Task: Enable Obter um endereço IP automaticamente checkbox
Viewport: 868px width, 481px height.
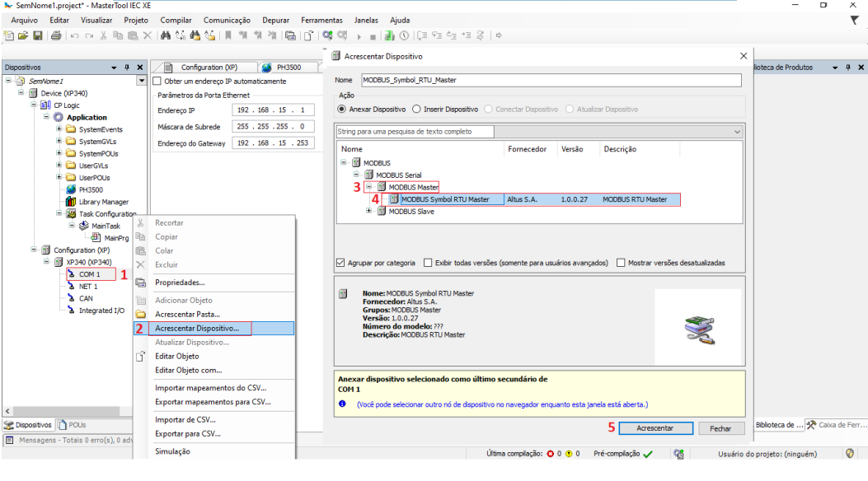Action: pyautogui.click(x=157, y=82)
